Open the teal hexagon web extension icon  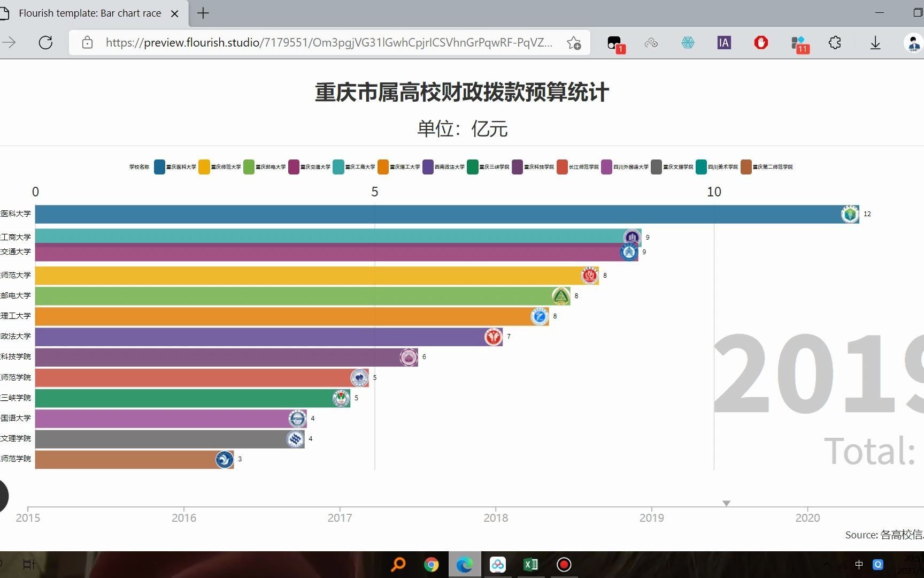[688, 42]
